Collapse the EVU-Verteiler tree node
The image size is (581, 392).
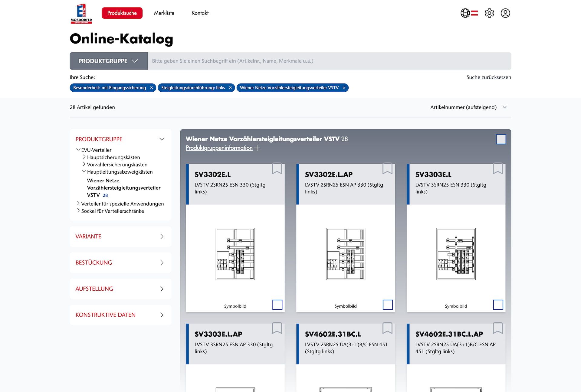78,150
